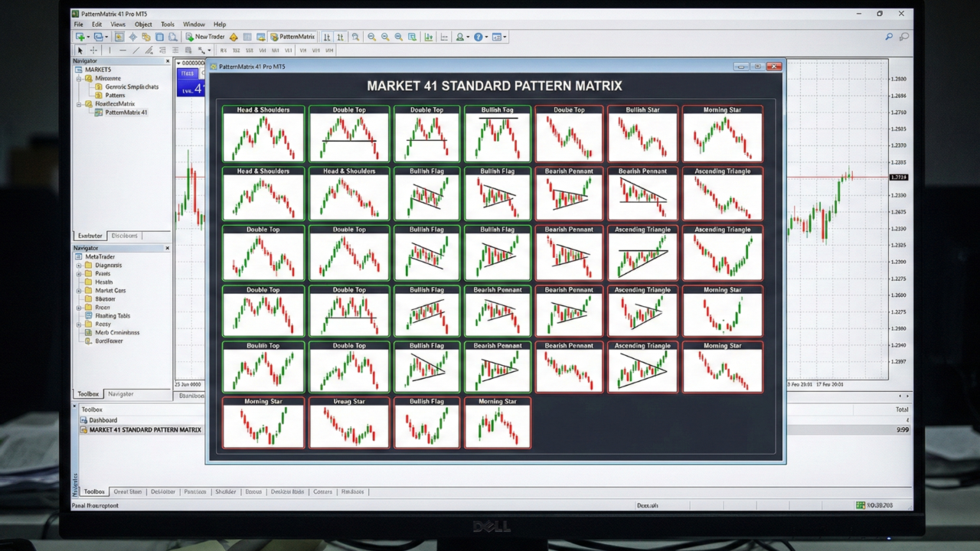980x551 pixels.
Task: Expand the Diagnosis folder node
Action: 79,266
